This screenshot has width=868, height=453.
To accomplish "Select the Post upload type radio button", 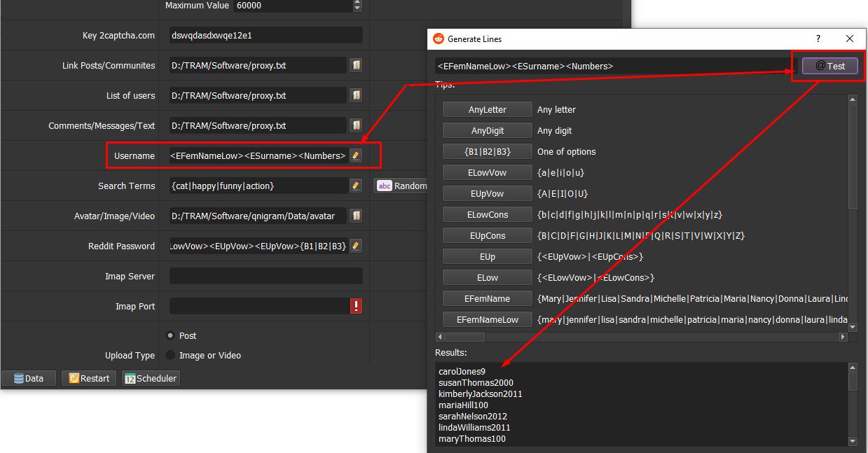I will click(x=170, y=335).
